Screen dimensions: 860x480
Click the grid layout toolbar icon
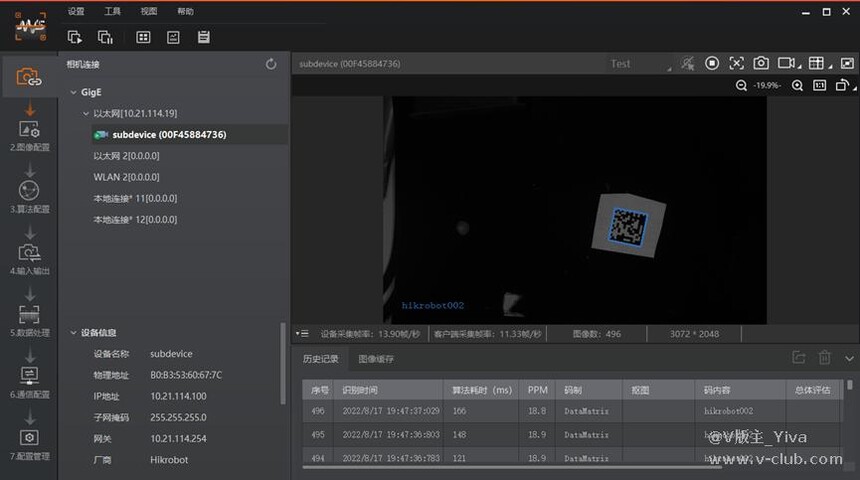(143, 37)
